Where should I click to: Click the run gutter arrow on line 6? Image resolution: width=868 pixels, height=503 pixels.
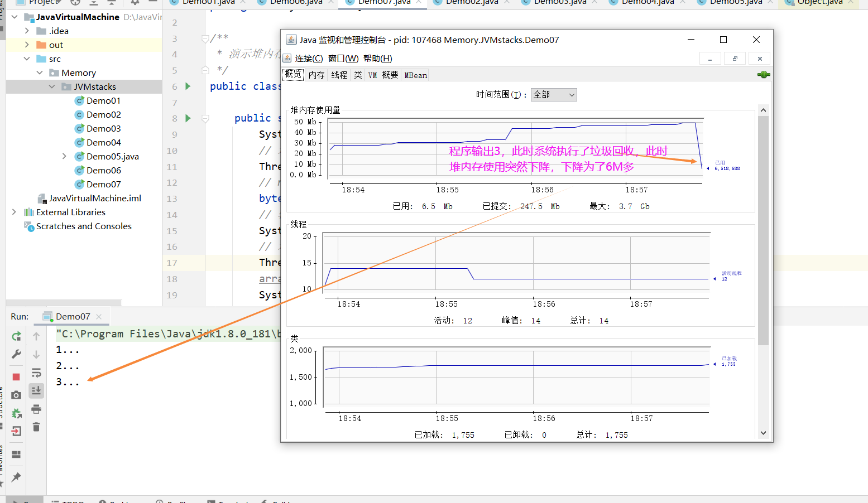(x=188, y=86)
